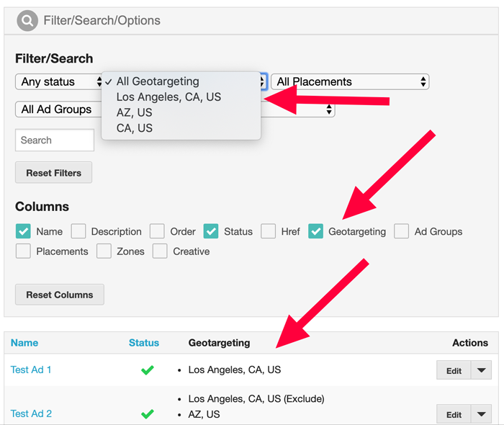Screen dimensions: 504x425
Task: Click Test Ad 1 green status checkmark
Action: click(x=147, y=370)
